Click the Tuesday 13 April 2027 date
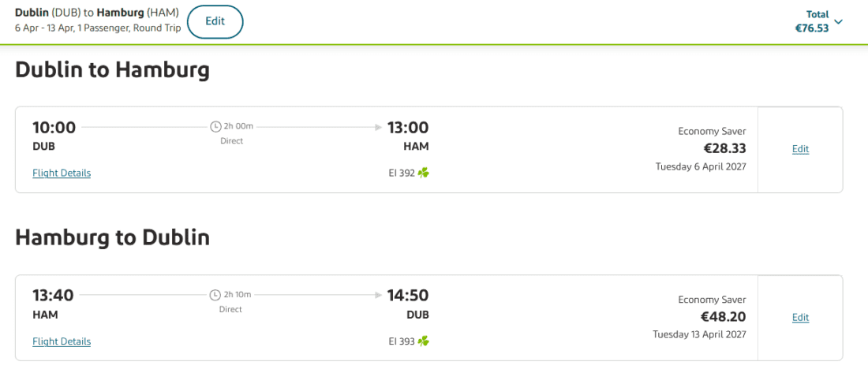This screenshot has width=868, height=373. click(699, 334)
